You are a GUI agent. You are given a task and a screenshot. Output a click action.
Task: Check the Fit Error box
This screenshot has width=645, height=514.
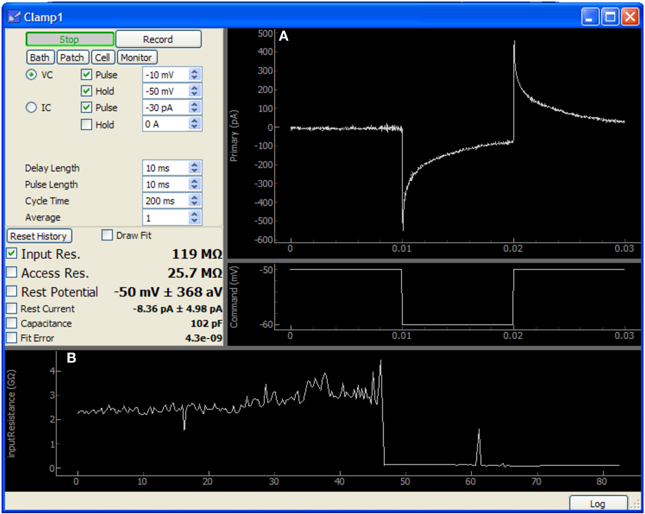point(12,338)
